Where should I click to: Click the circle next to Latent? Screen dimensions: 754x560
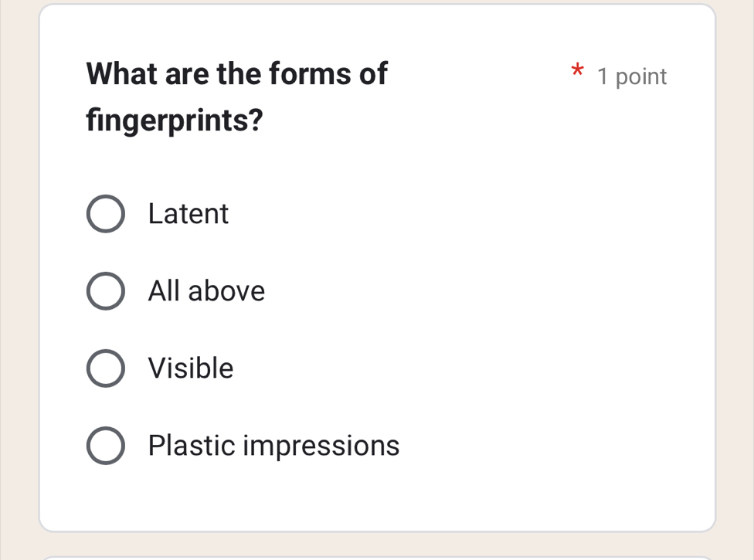106,214
